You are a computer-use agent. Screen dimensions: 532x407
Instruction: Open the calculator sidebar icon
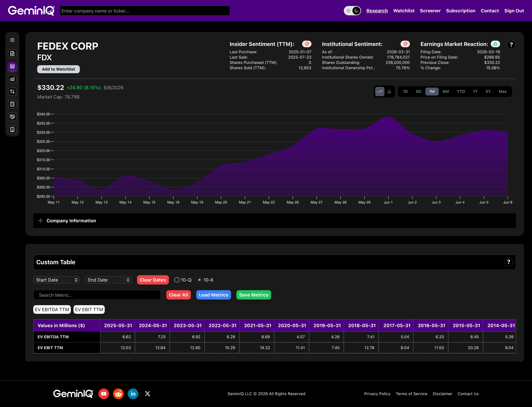click(x=12, y=104)
